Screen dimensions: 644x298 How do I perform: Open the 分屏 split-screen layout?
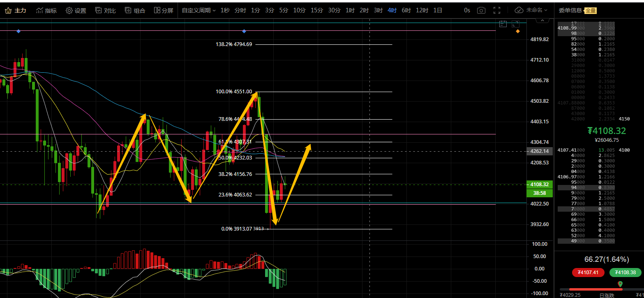tap(164, 10)
